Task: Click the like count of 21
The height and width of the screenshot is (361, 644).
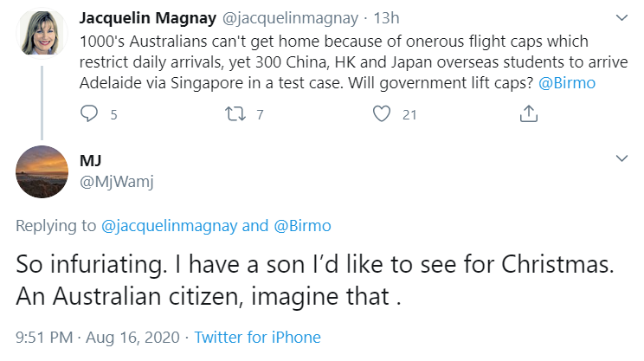Action: [x=409, y=113]
